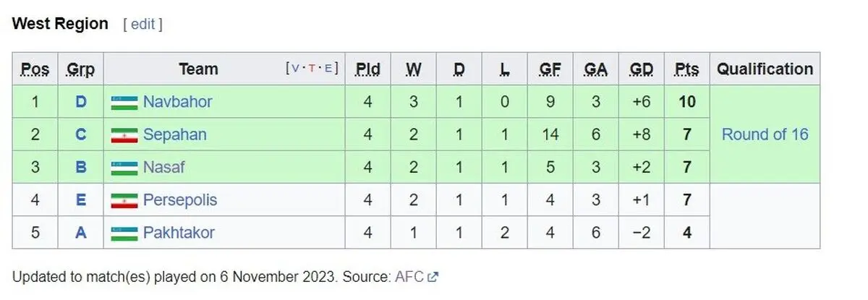
Task: Open the Navbahor team page
Action: (x=177, y=102)
